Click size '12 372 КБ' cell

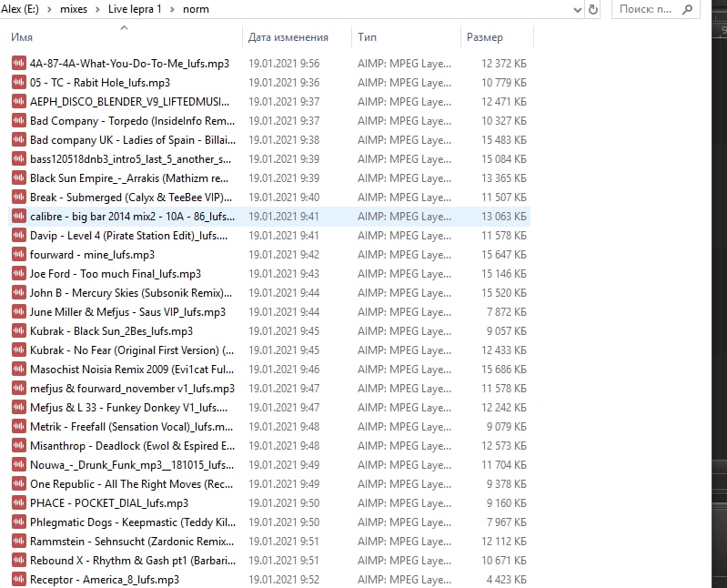503,64
